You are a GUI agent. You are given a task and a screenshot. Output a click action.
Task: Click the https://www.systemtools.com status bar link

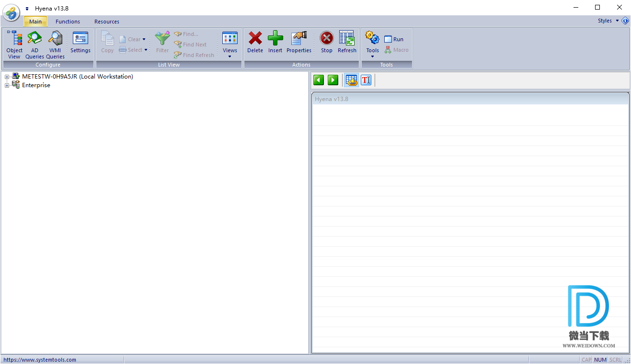[x=40, y=360]
